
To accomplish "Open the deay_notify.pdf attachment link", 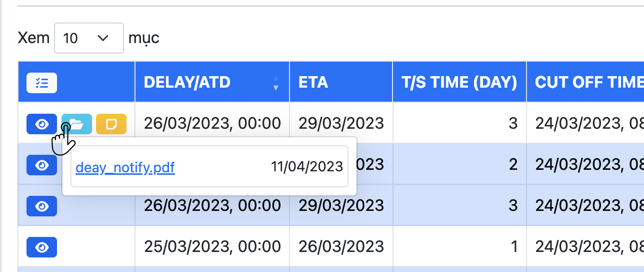I will (125, 167).
